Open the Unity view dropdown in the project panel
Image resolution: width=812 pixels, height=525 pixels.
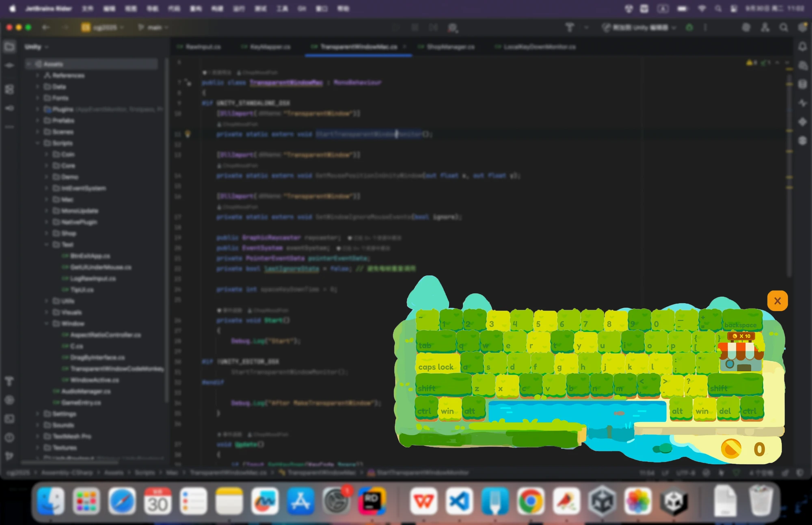pyautogui.click(x=37, y=47)
